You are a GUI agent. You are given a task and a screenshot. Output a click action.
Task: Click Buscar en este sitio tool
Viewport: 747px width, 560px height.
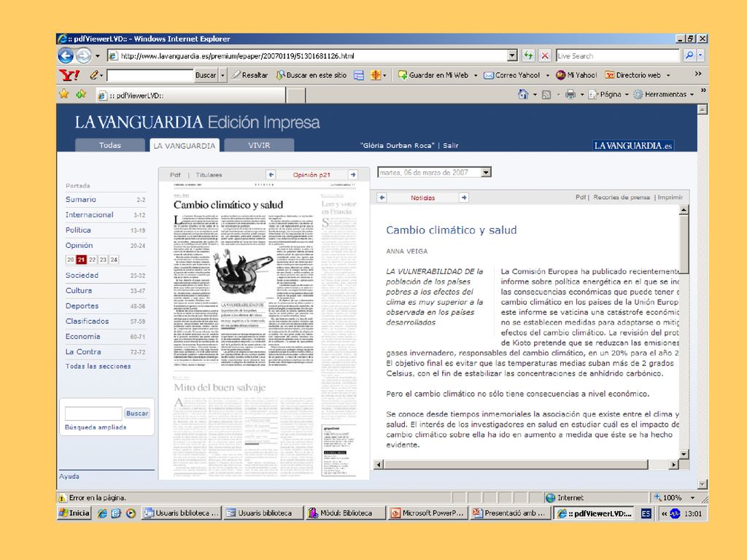pyautogui.click(x=311, y=75)
